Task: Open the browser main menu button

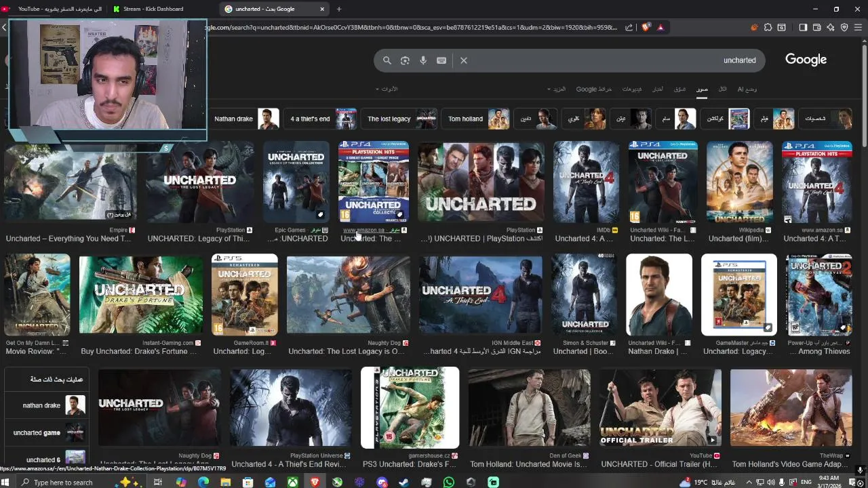Action: click(x=859, y=27)
